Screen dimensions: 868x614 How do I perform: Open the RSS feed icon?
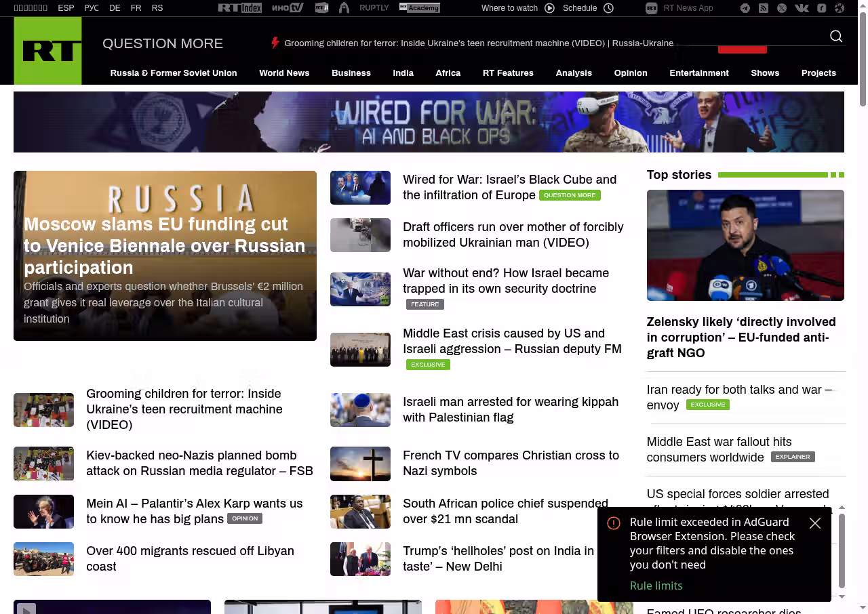764,8
